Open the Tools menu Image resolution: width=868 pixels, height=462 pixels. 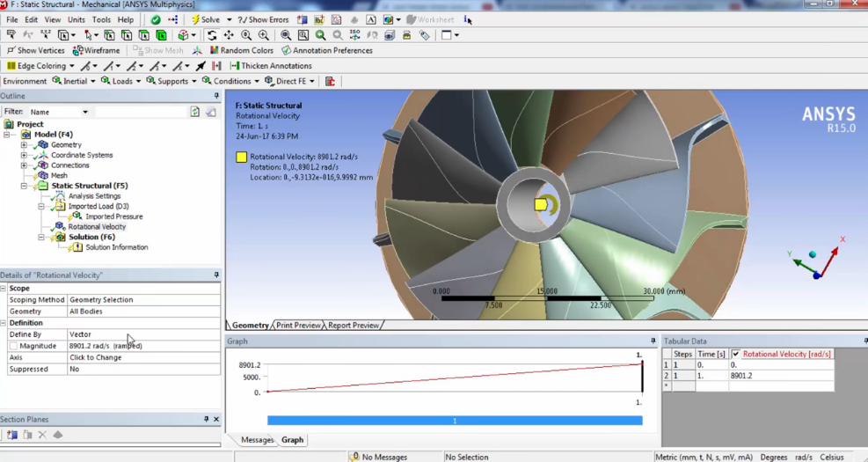[101, 20]
